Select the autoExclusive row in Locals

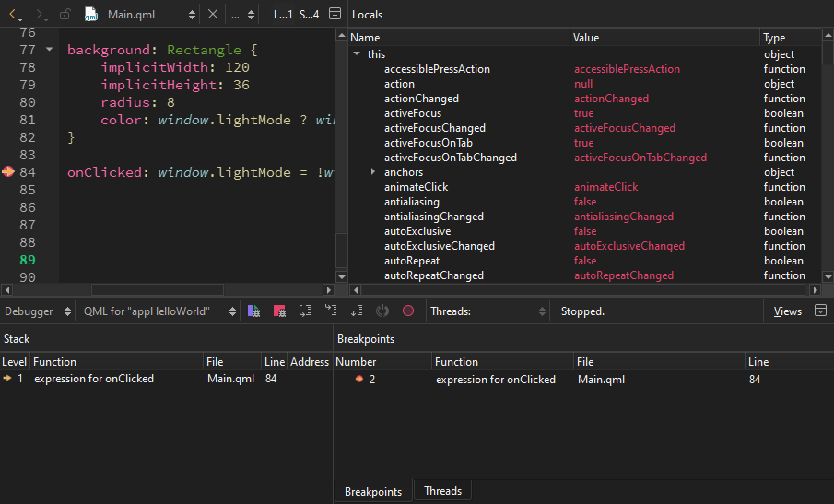pyautogui.click(x=585, y=231)
